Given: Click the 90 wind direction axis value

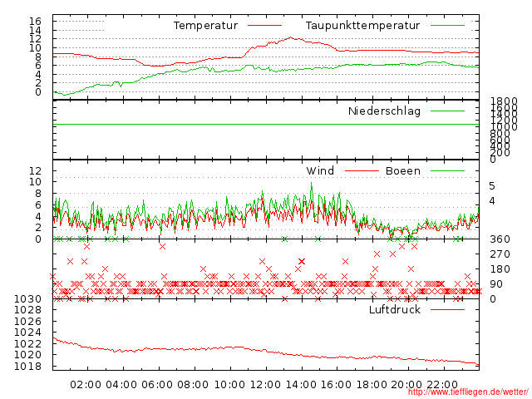Looking at the screenshot, I should click(496, 284).
